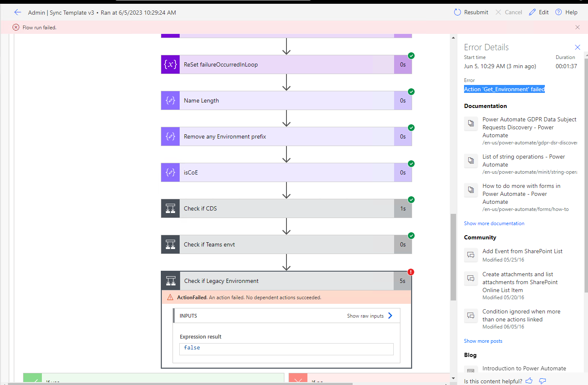Screen dimensions: 588x385
Task: Click thumbs down feedback icon
Action: tap(542, 381)
